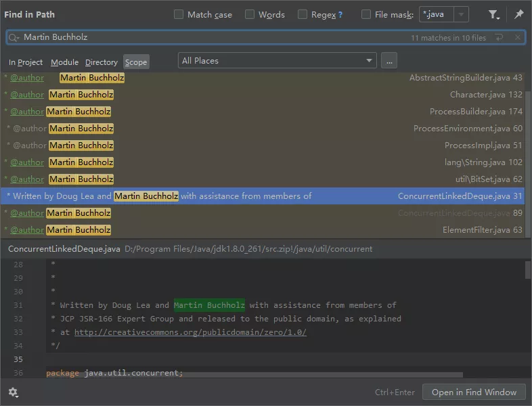Select the ProcessBuilder.java 174 result
The height and width of the screenshot is (406, 532).
263,112
